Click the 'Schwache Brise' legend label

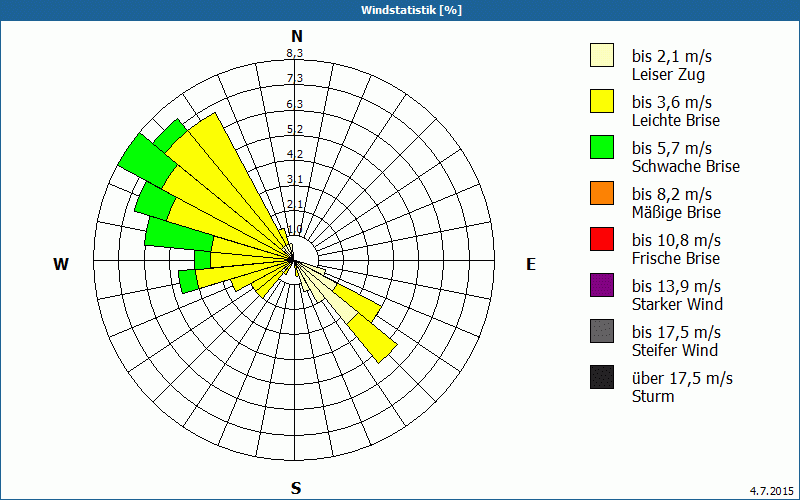(x=686, y=166)
